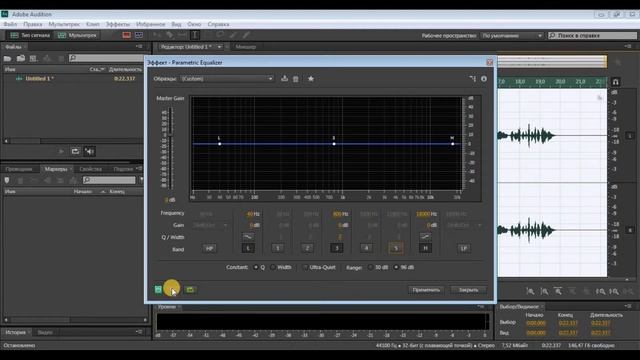Open the Эффекты menu

point(118,24)
